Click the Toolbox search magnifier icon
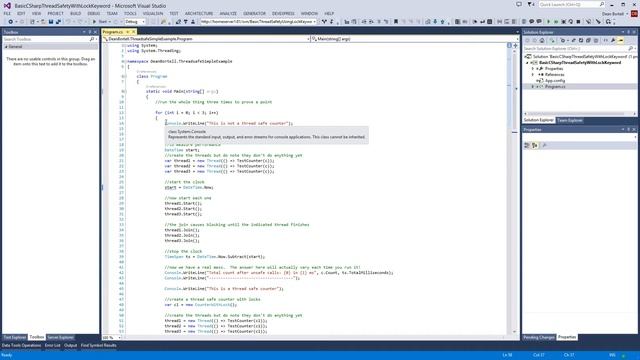 point(91,39)
